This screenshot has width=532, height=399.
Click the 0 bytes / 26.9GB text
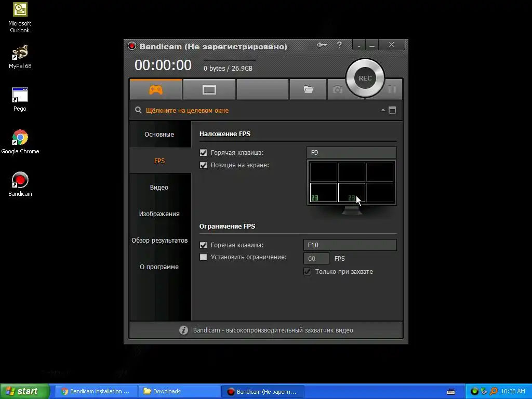228,69
